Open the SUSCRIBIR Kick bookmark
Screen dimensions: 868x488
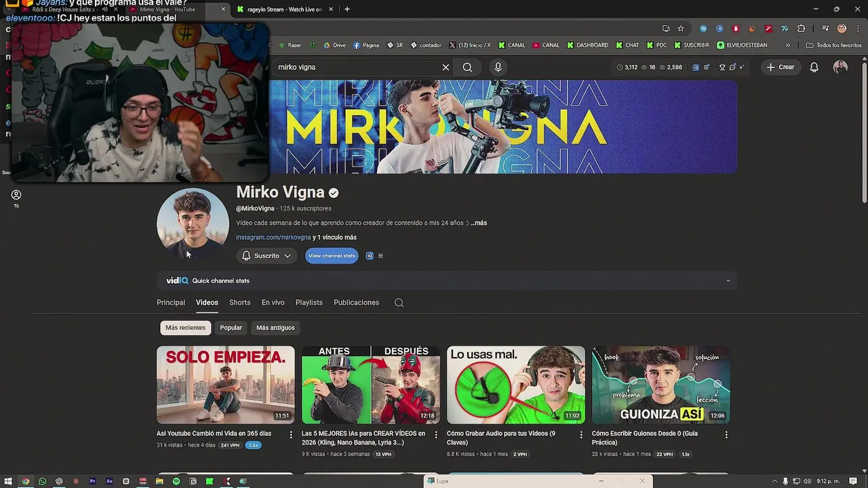(x=691, y=45)
